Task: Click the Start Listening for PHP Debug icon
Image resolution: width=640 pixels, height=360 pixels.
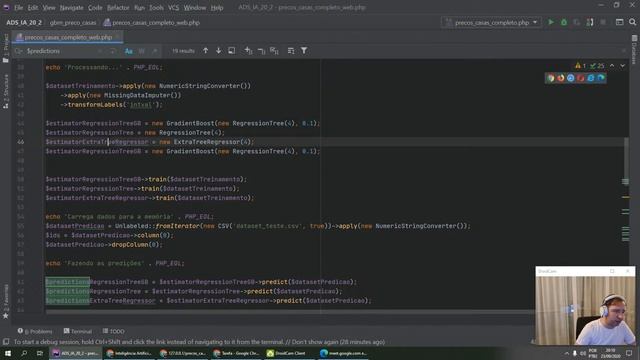Action: pos(590,22)
